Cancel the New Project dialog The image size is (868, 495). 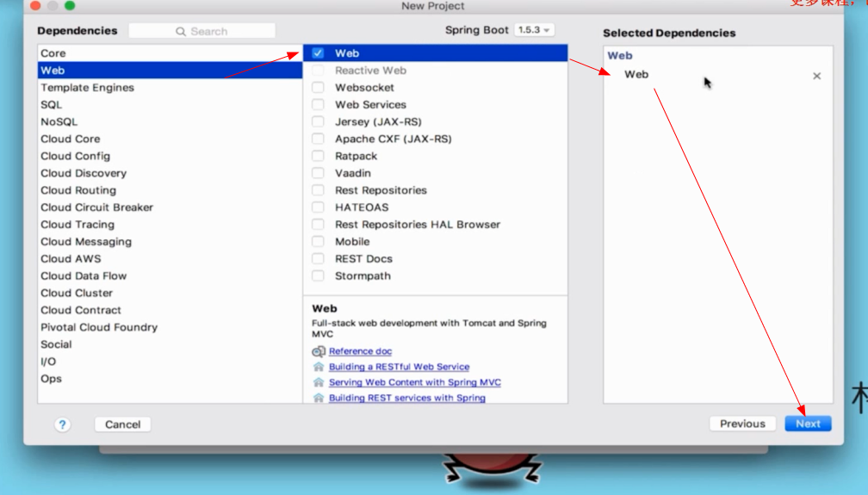pos(123,424)
